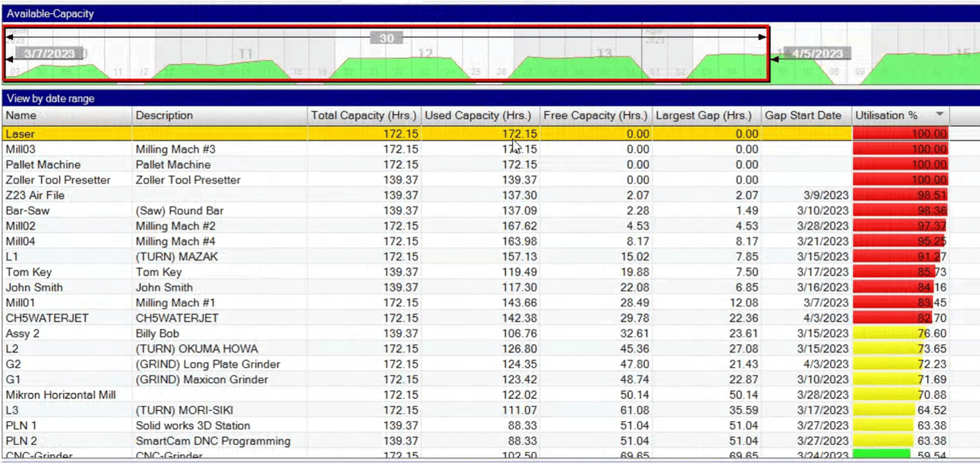Select the L1 resource row

coord(490,257)
